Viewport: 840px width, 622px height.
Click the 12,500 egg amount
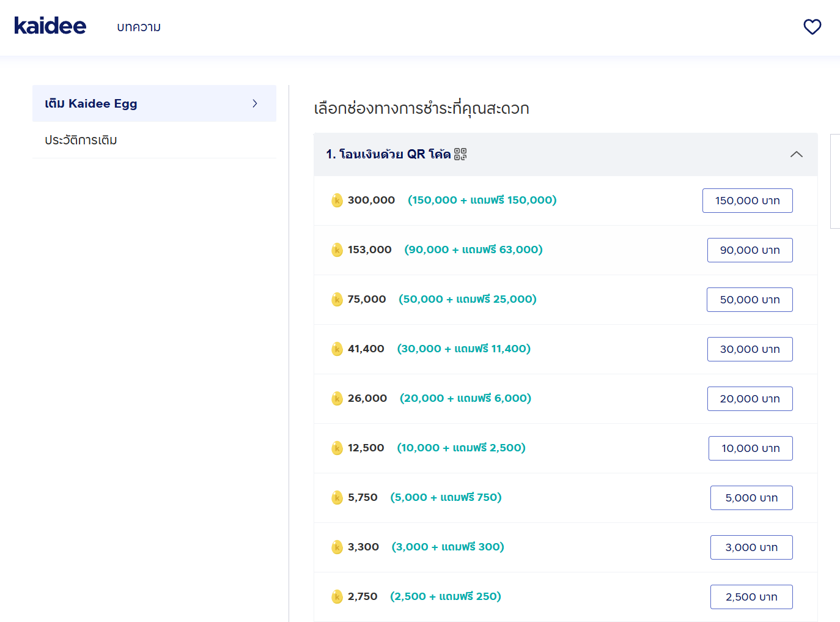pyautogui.click(x=366, y=448)
